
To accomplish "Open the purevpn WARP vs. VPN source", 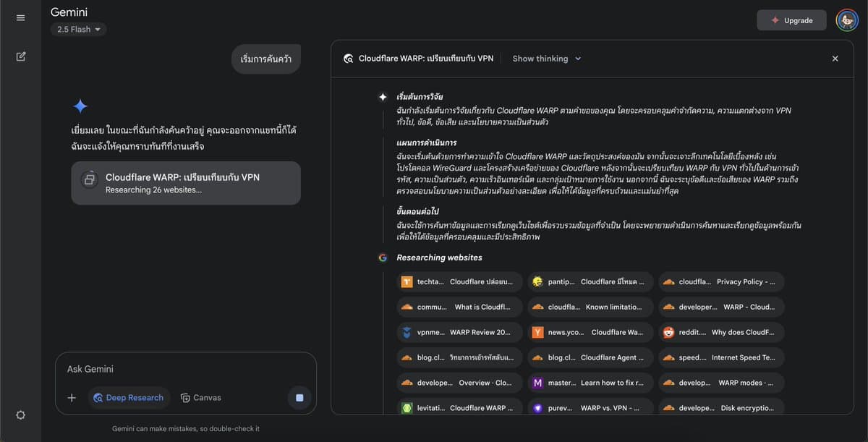I will coord(590,408).
